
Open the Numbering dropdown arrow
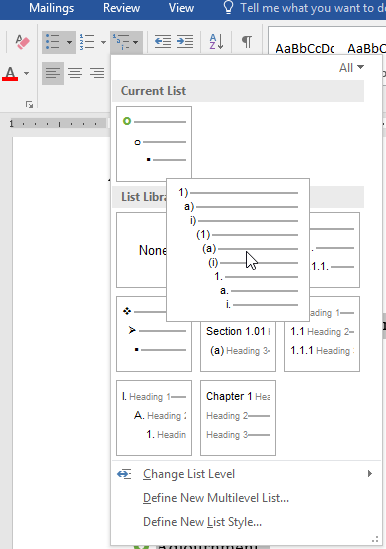103,42
